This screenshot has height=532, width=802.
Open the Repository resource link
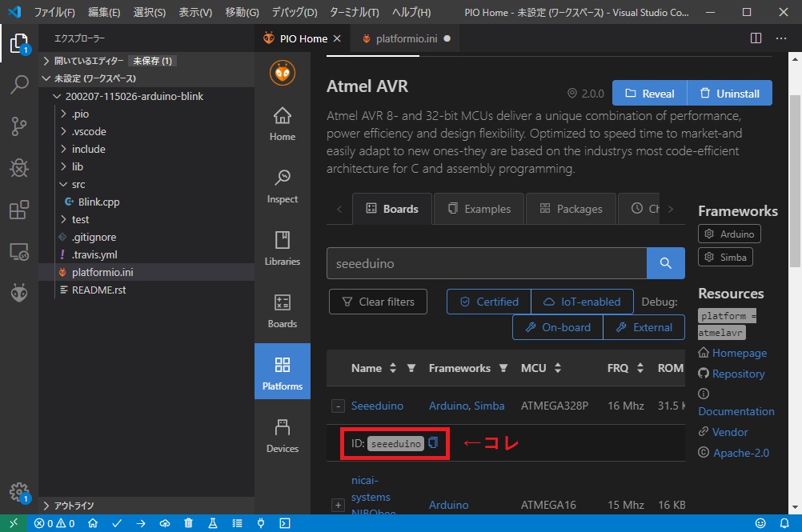[x=738, y=374]
